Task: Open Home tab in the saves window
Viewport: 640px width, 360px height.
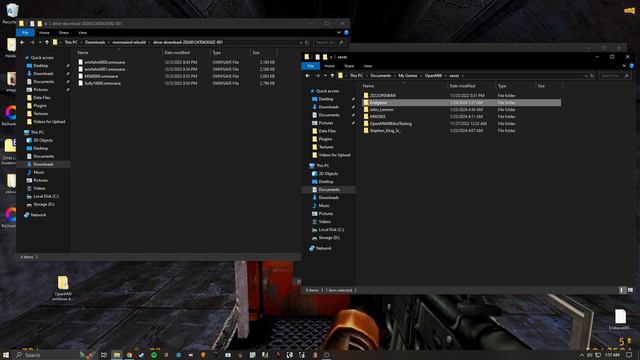Action: (x=329, y=66)
